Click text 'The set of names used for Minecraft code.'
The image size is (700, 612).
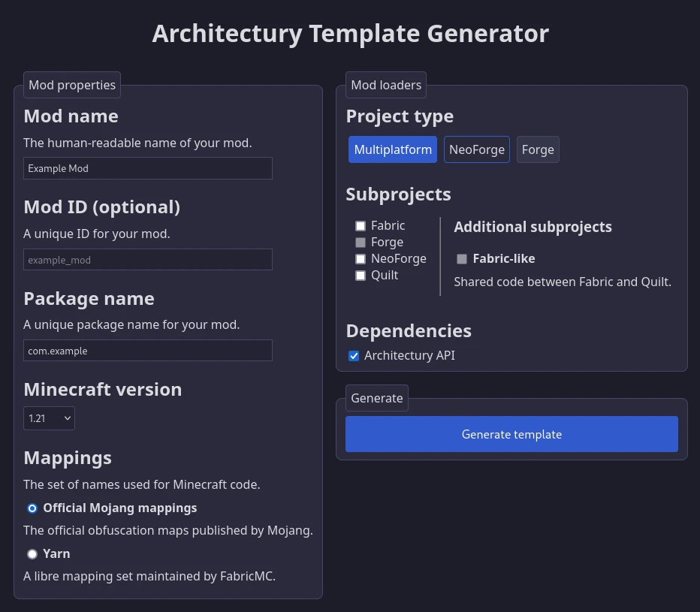[x=141, y=485]
